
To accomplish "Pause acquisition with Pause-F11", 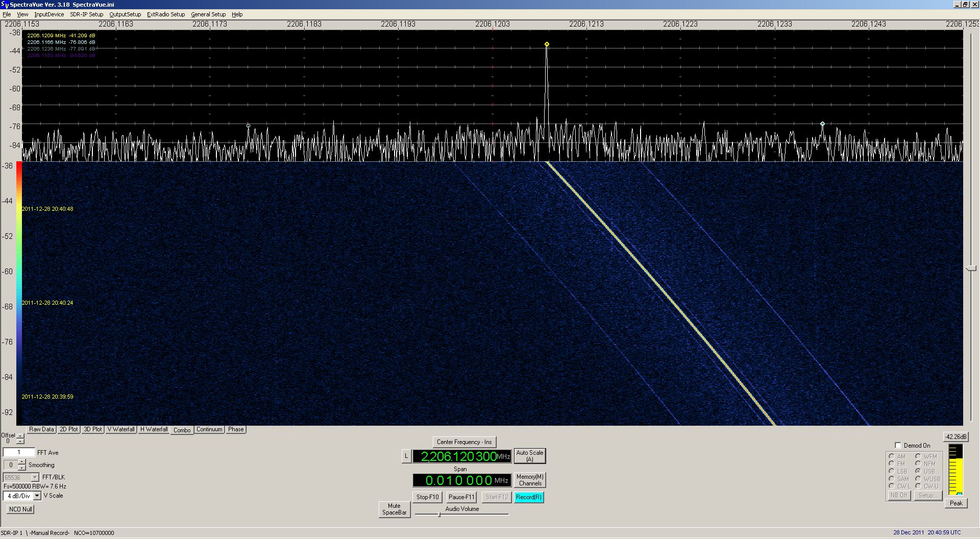I will 461,497.
